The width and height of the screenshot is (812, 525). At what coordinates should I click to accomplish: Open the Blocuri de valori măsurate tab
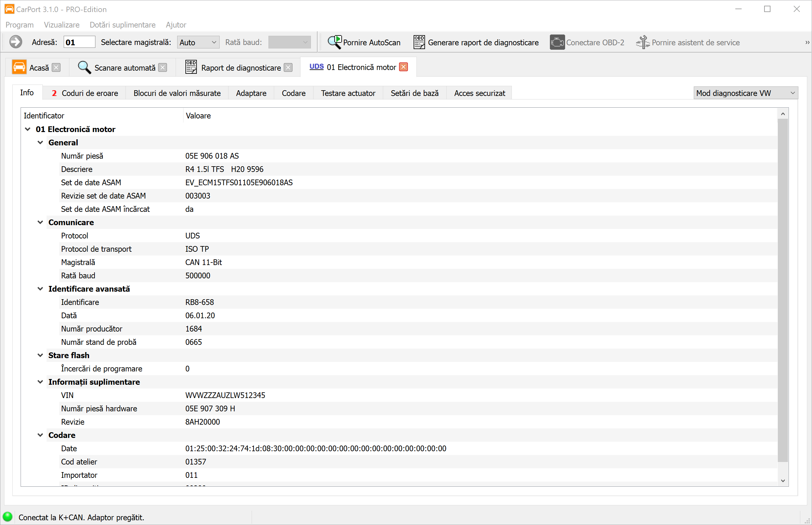tap(177, 93)
